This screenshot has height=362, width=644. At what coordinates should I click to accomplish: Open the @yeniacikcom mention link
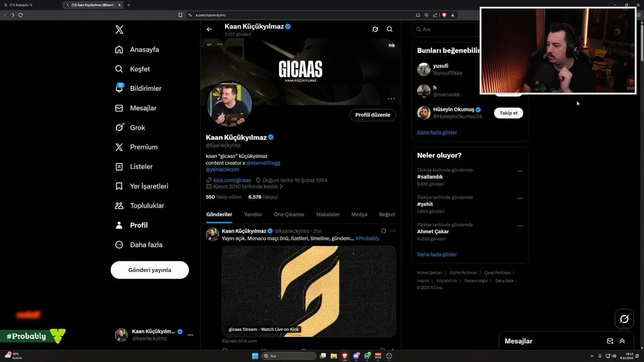222,169
